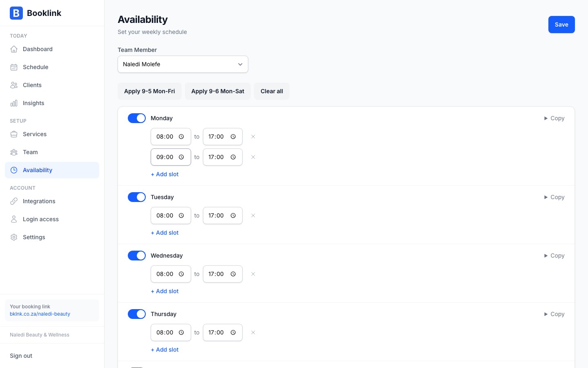This screenshot has width=588, height=368.
Task: Disable the Wednesday availability switch
Action: [x=137, y=256]
